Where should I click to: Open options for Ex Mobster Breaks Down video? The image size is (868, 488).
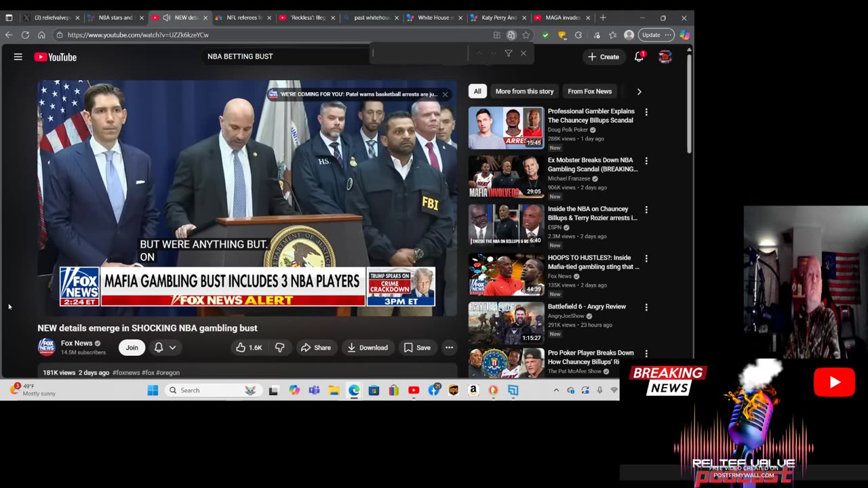tap(646, 161)
